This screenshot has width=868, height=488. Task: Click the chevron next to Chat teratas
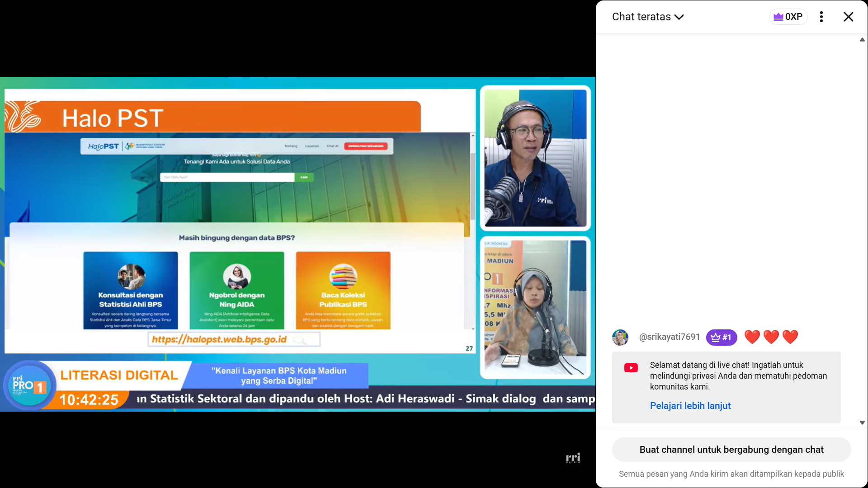(679, 17)
